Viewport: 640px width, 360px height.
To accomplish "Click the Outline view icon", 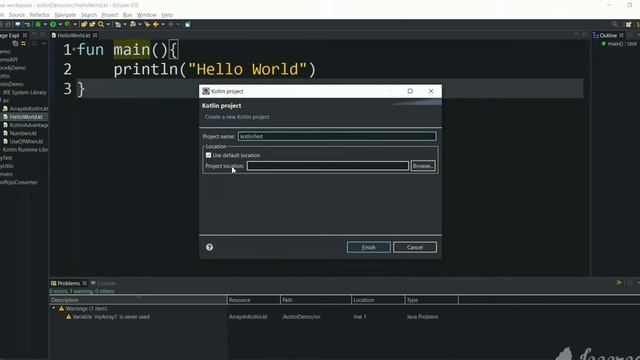I will point(596,36).
